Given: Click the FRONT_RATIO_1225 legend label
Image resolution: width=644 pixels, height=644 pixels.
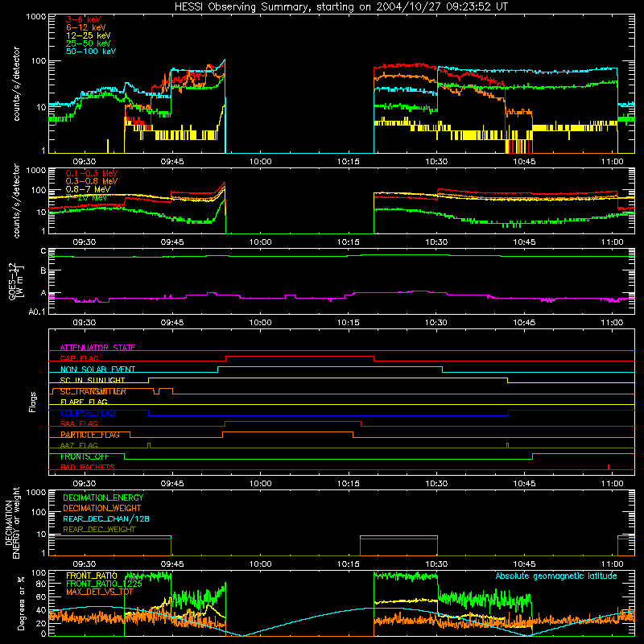Looking at the screenshot, I should tap(104, 584).
